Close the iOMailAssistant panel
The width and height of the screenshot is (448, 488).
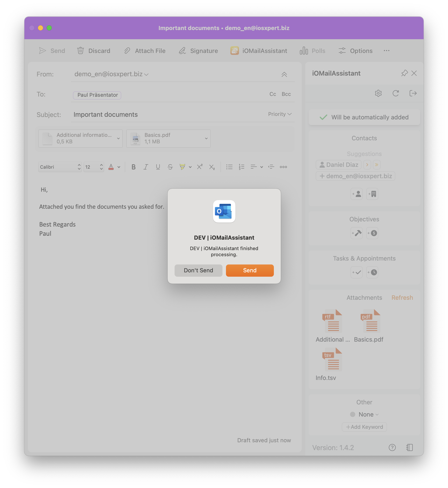point(414,73)
